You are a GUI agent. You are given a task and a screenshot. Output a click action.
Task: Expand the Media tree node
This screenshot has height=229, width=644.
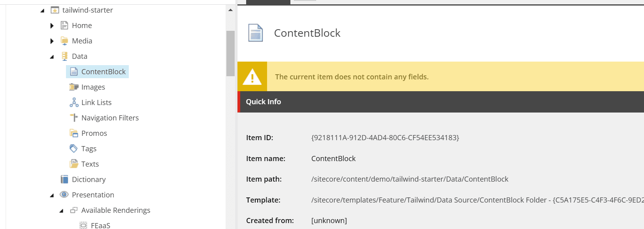pos(52,41)
